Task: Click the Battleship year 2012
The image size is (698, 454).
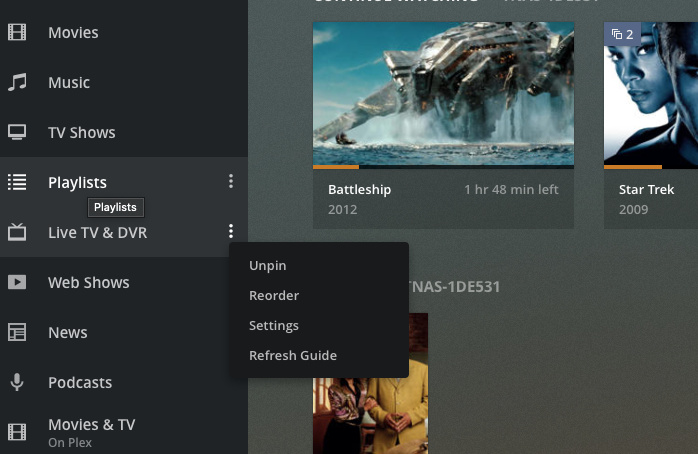Action: [x=342, y=210]
